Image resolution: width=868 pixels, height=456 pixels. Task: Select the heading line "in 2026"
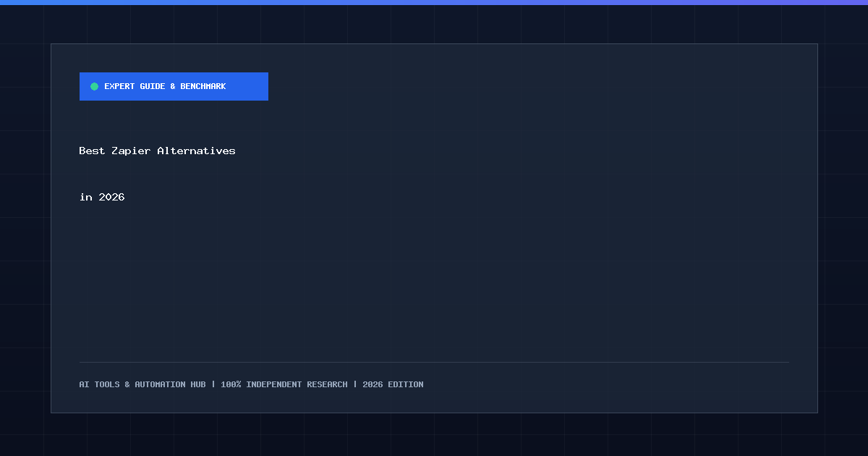pos(102,197)
